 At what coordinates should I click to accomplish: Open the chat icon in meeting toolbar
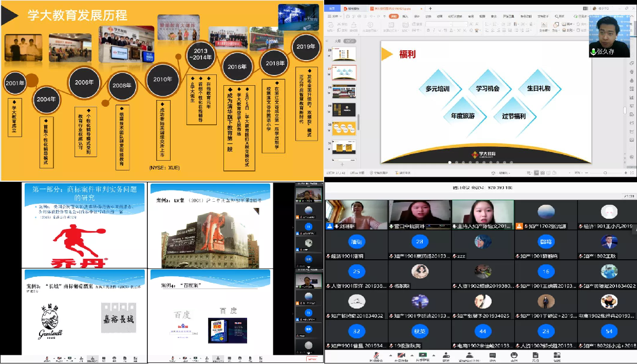(492, 356)
